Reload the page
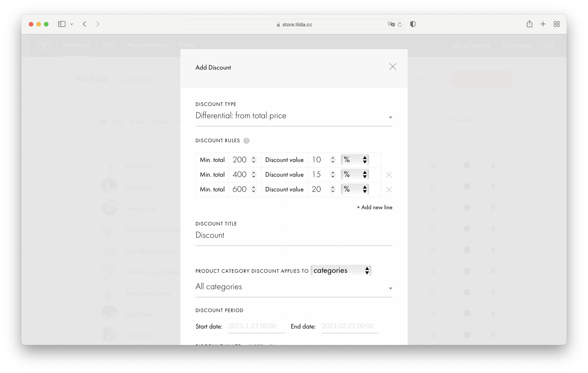 [400, 24]
